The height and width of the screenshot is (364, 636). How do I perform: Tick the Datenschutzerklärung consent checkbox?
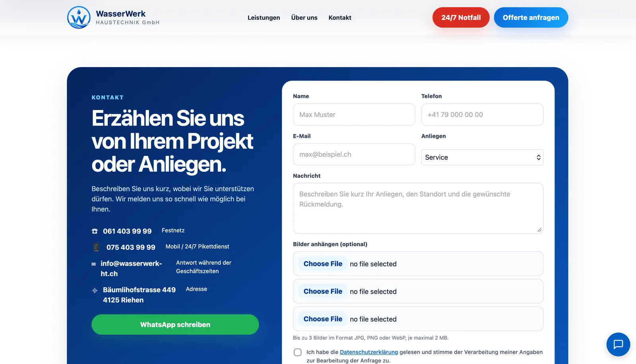click(x=297, y=352)
